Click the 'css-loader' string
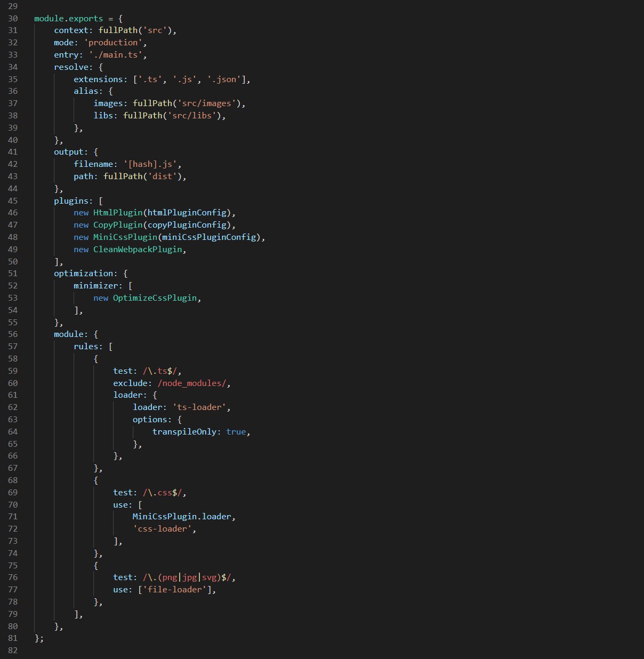The image size is (644, 659). [162, 529]
